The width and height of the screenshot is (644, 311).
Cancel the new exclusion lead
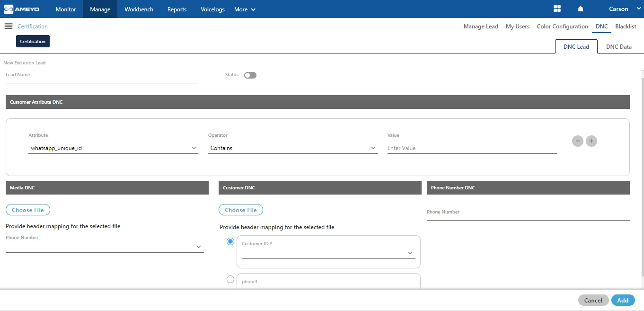click(x=593, y=300)
